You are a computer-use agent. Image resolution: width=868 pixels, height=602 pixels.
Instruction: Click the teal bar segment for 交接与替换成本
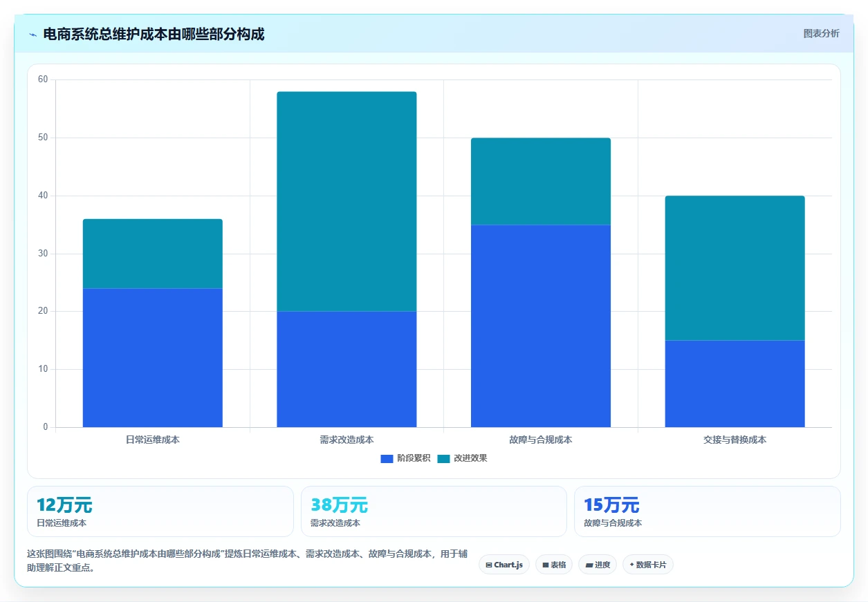tap(735, 268)
